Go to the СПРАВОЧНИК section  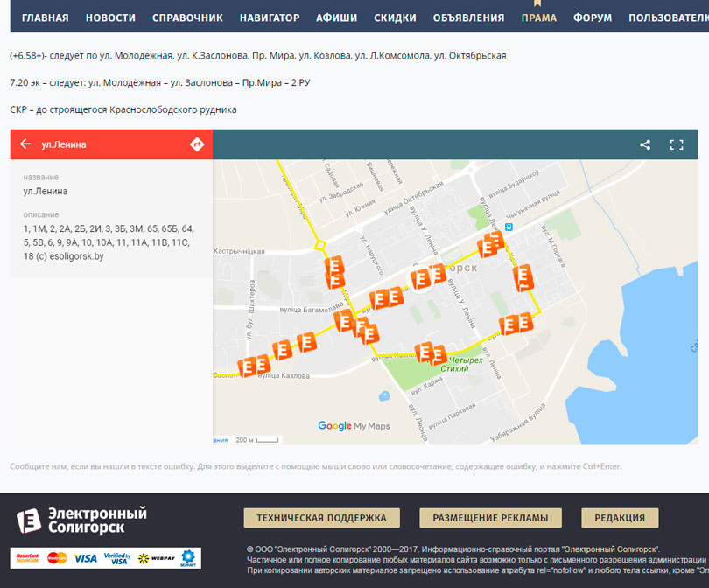187,17
